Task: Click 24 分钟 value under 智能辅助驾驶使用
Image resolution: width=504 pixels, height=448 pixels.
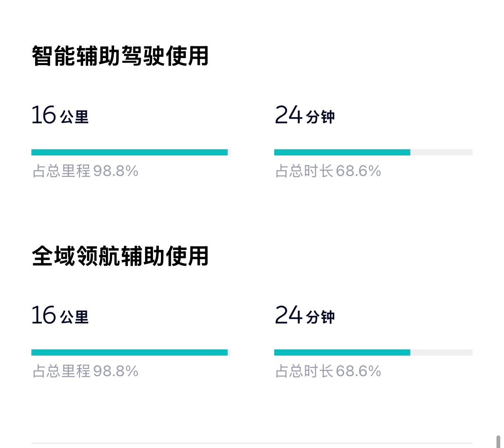Action: pos(305,115)
